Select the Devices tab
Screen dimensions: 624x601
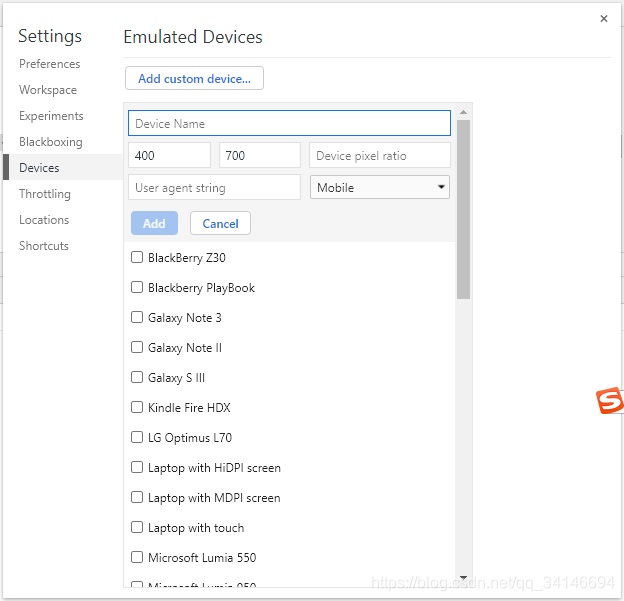click(63, 167)
